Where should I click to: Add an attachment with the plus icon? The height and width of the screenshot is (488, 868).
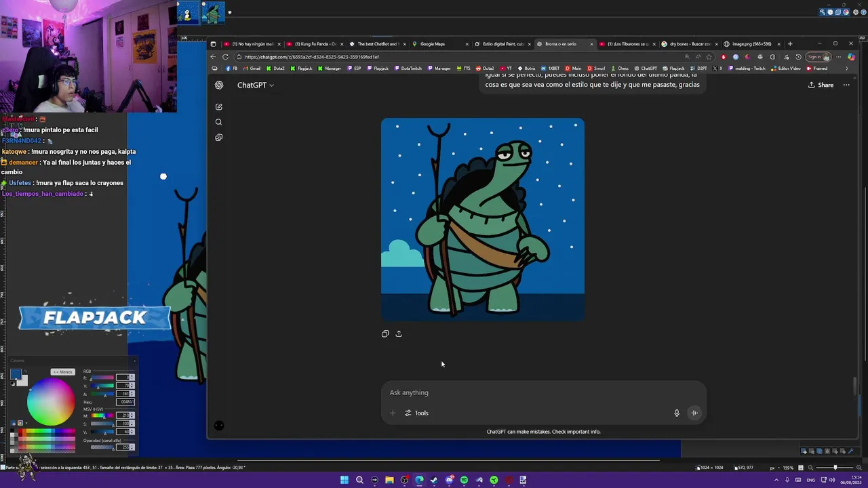pyautogui.click(x=392, y=413)
